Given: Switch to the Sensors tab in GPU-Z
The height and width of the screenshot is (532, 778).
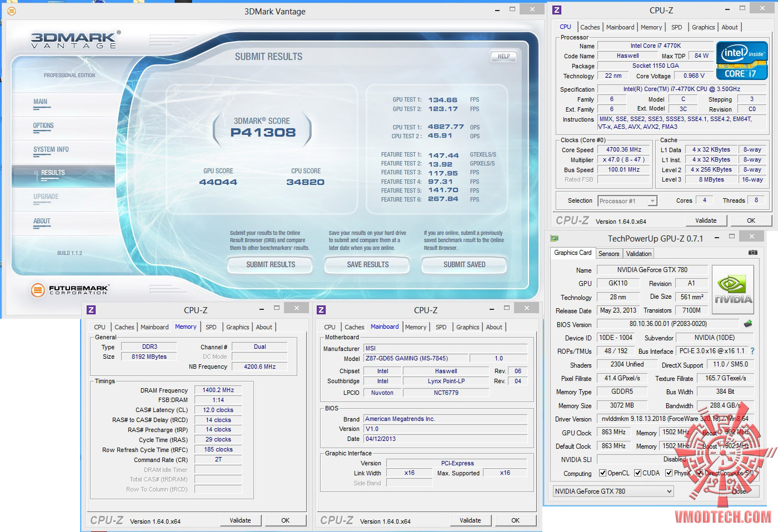Looking at the screenshot, I should [609, 254].
